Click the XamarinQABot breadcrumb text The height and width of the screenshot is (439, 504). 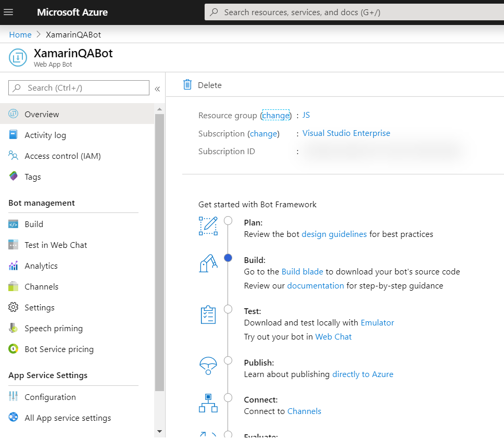[73, 35]
